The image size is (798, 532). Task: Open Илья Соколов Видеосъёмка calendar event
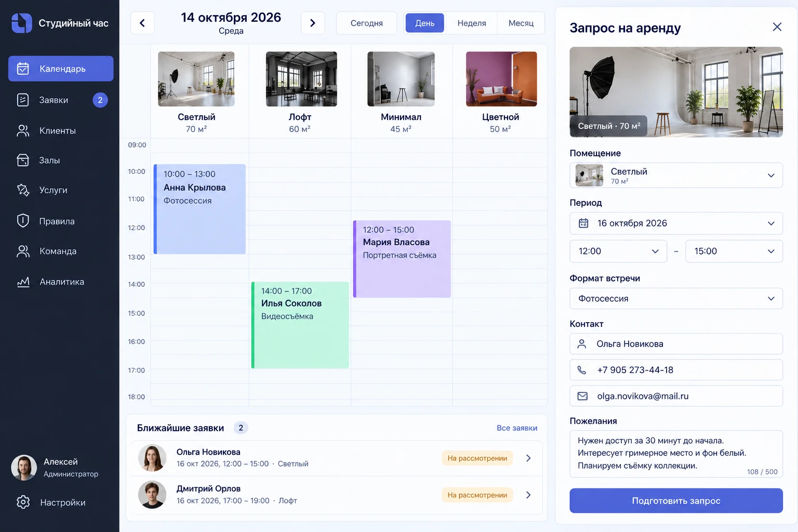300,325
